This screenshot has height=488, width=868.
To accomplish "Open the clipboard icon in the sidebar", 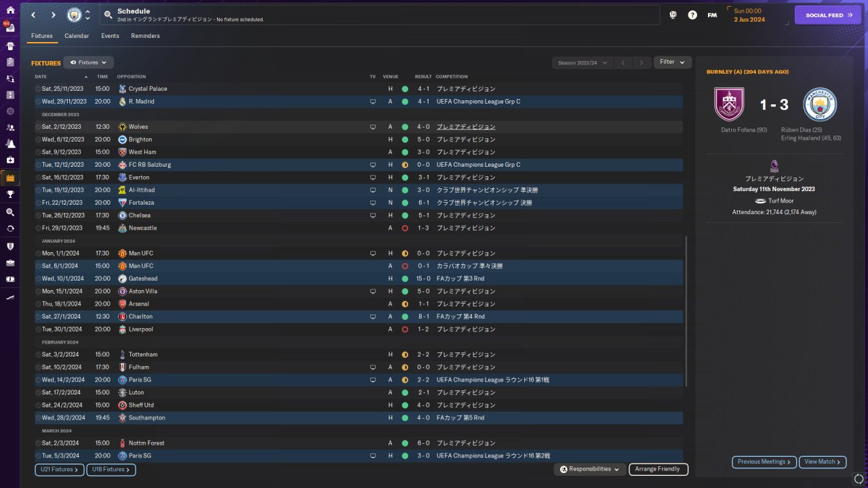I will pyautogui.click(x=10, y=62).
